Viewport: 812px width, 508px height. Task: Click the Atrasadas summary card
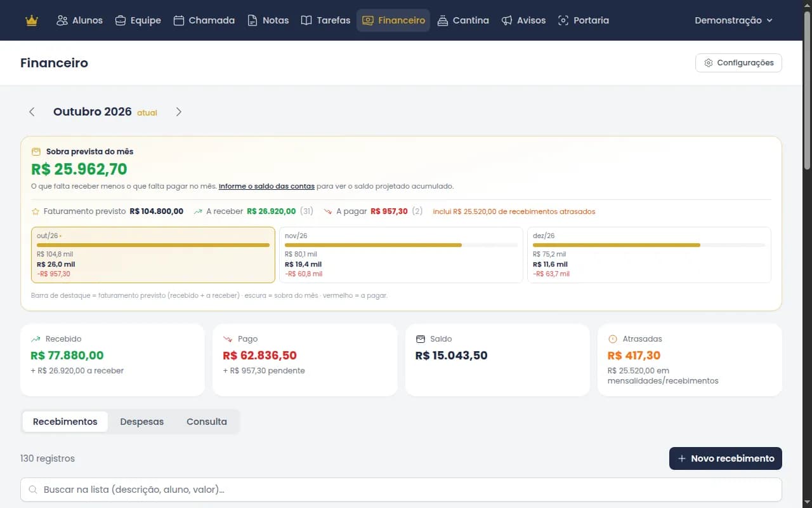pyautogui.click(x=690, y=360)
